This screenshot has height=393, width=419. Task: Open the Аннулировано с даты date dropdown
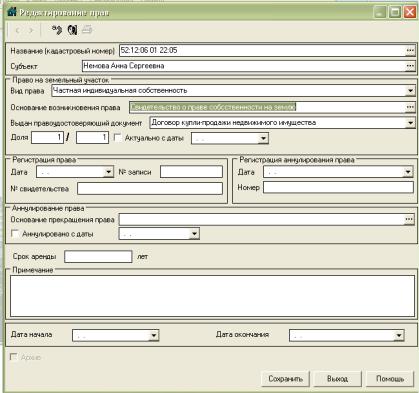coord(194,234)
